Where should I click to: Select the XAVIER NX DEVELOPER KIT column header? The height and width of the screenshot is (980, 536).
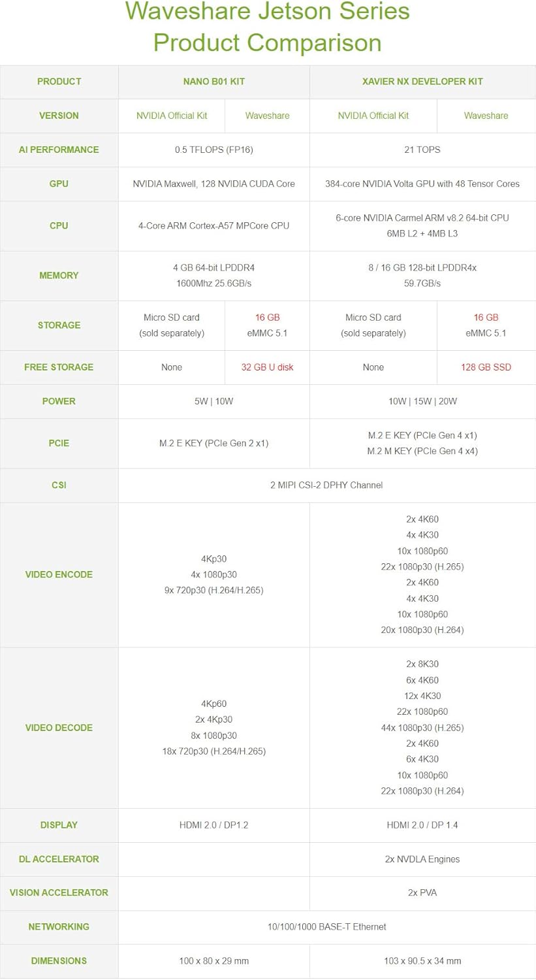tap(422, 82)
